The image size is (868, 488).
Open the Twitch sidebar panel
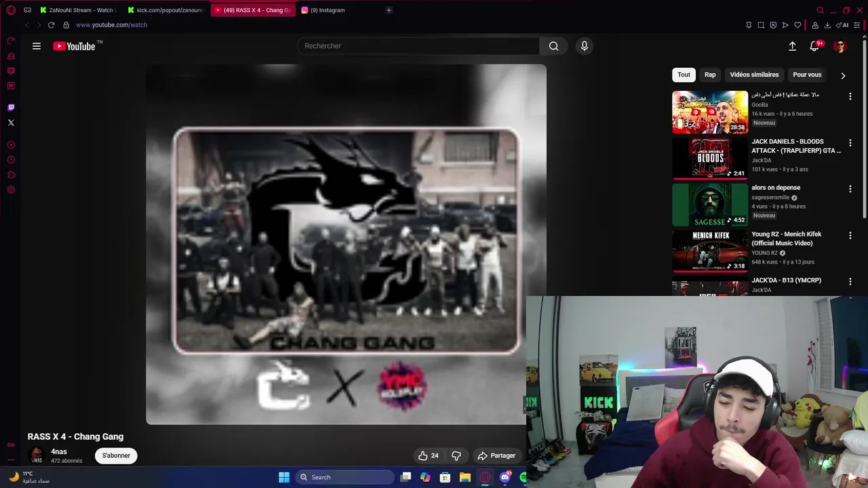(11, 108)
